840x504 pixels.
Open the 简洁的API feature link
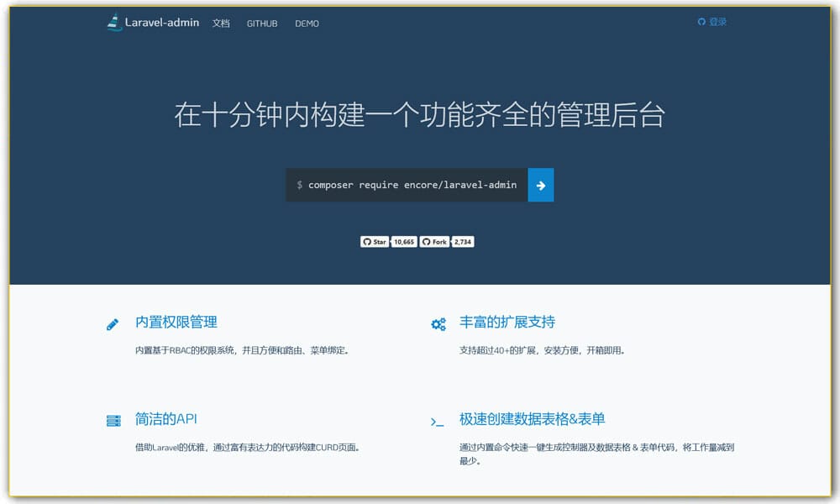tap(165, 420)
